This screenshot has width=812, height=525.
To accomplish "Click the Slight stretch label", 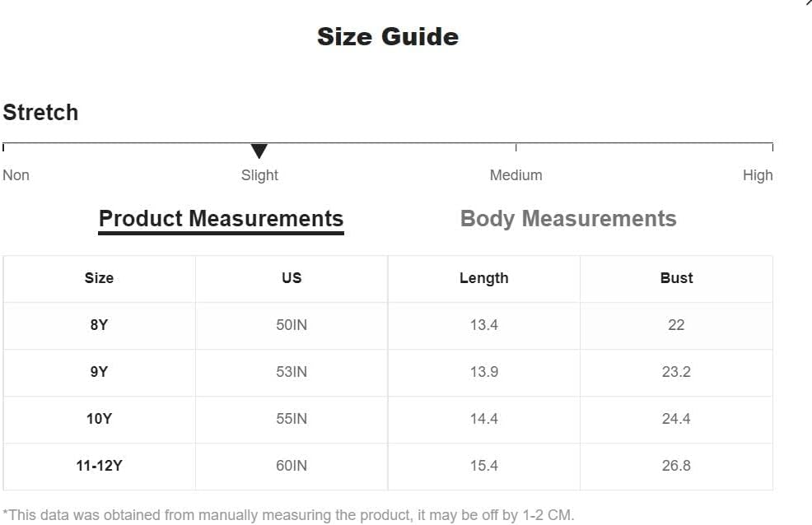I will [259, 175].
